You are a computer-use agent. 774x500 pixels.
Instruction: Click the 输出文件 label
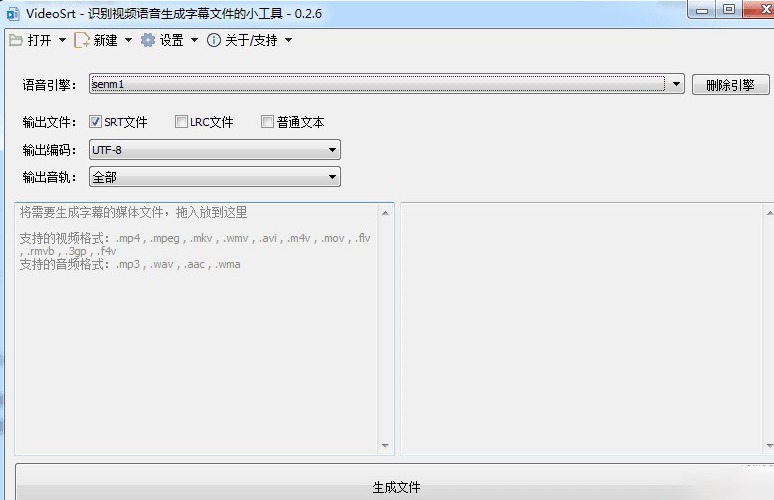(49, 122)
